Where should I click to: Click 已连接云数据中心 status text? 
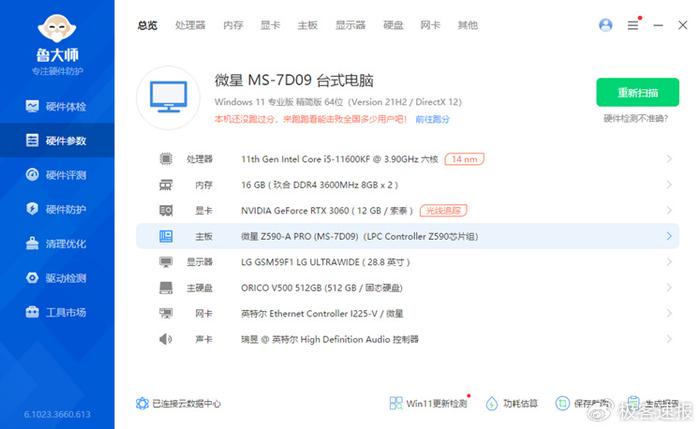point(187,404)
